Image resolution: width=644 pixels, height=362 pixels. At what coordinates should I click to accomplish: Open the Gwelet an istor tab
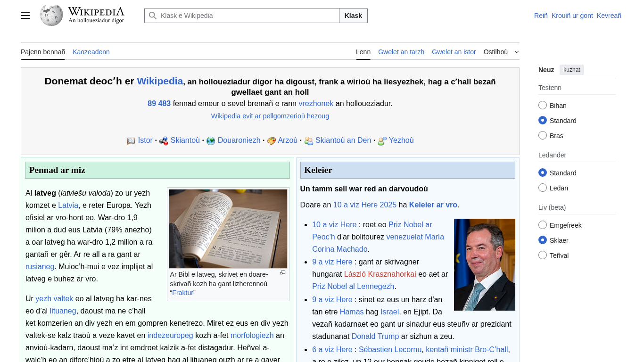point(454,52)
